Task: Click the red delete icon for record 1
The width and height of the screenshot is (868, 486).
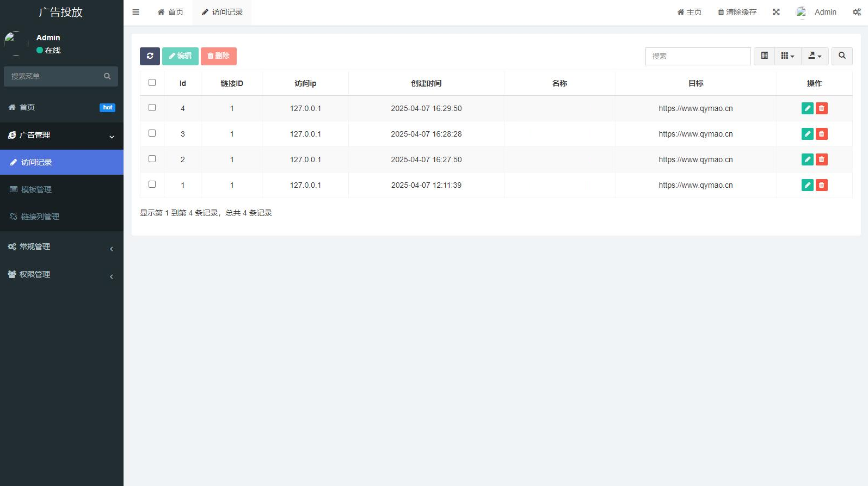Action: 822,185
